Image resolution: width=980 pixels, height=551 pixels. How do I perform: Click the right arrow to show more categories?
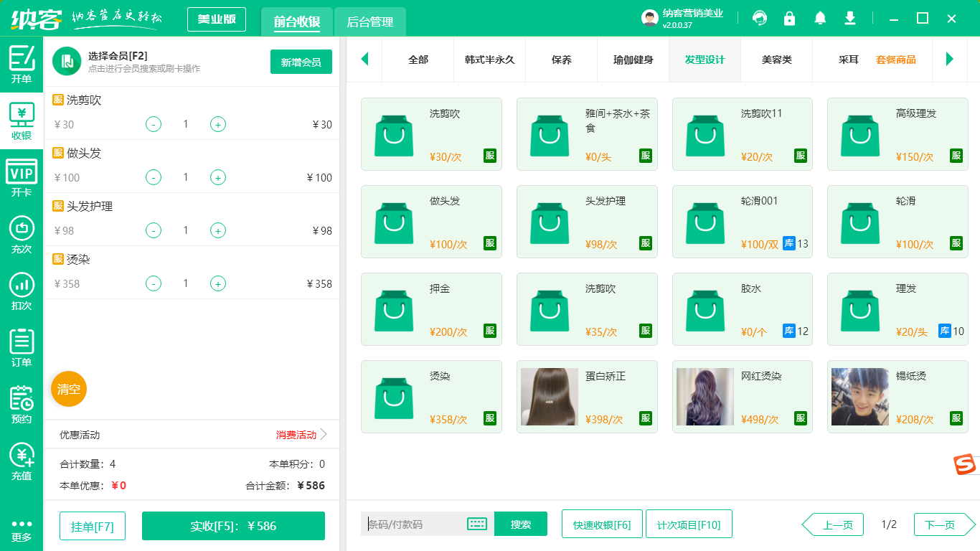click(x=951, y=60)
